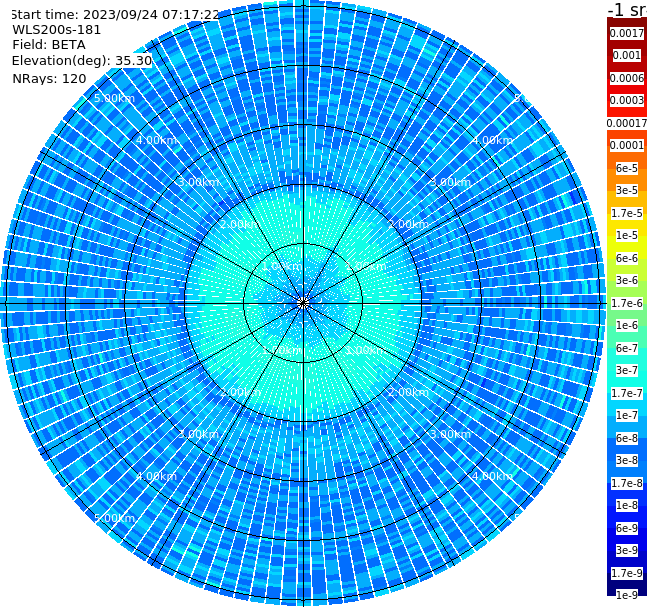Click the 0.00017 colorbar value

[627, 123]
